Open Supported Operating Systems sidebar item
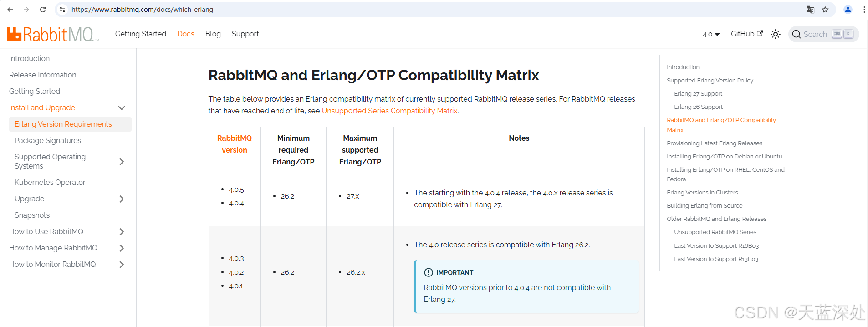868x327 pixels. click(50, 161)
